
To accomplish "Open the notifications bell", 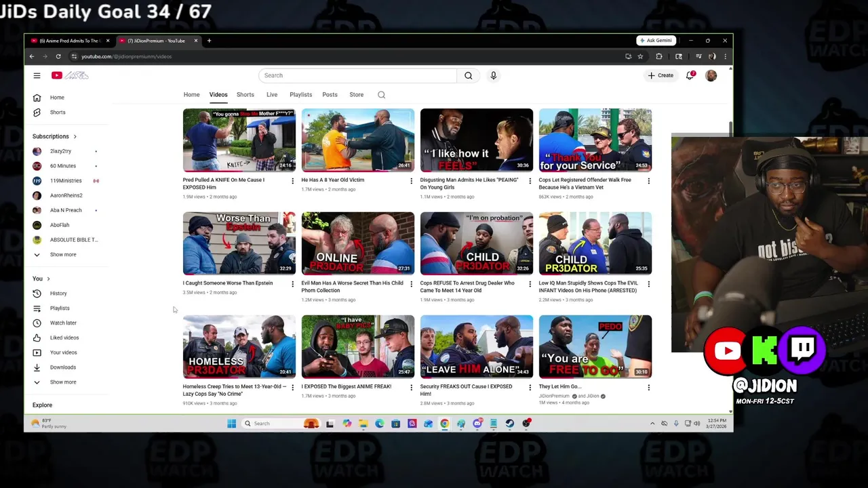I will click(690, 75).
